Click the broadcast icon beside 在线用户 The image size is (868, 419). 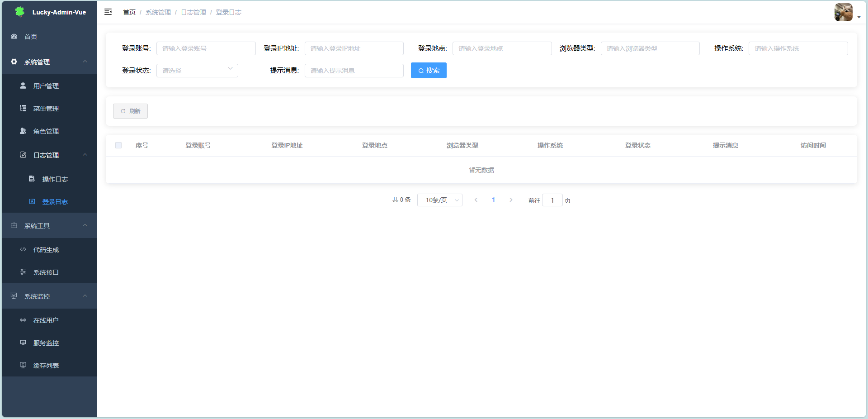tap(23, 320)
